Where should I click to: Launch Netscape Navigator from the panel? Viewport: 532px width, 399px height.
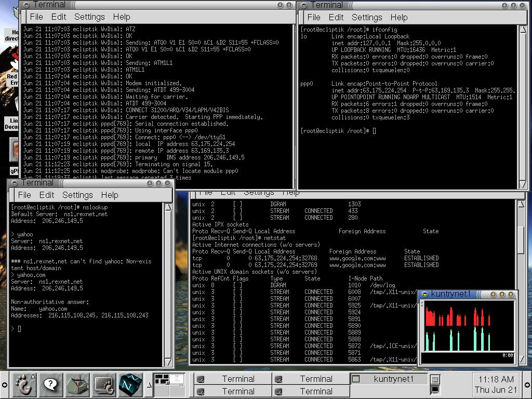coord(130,384)
